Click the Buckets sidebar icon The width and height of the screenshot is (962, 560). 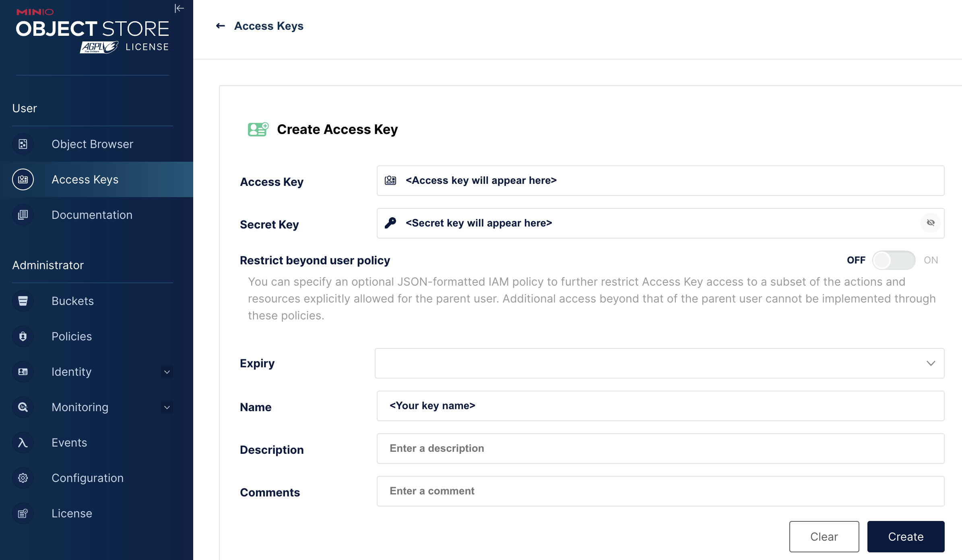[x=23, y=300]
